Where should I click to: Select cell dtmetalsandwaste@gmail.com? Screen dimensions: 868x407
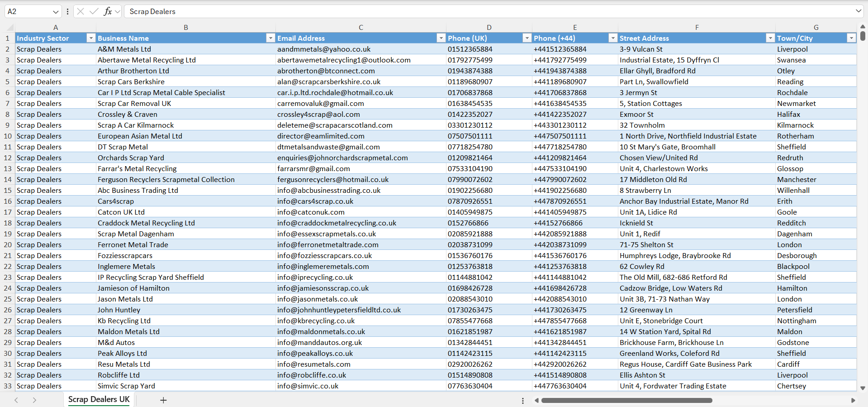(x=360, y=147)
